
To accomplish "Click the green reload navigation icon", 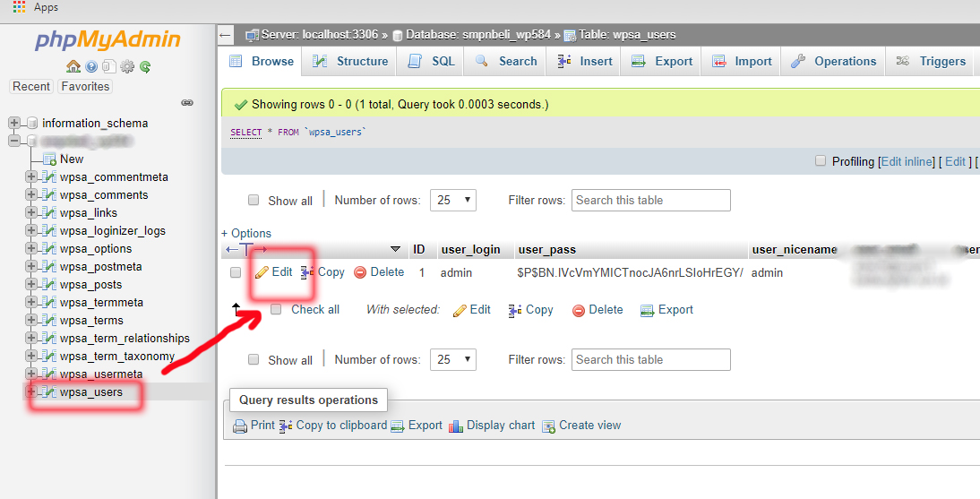I will [144, 66].
